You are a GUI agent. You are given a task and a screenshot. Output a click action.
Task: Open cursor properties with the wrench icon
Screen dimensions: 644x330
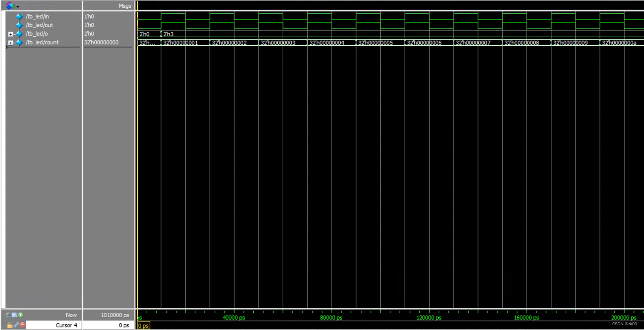coord(16,325)
